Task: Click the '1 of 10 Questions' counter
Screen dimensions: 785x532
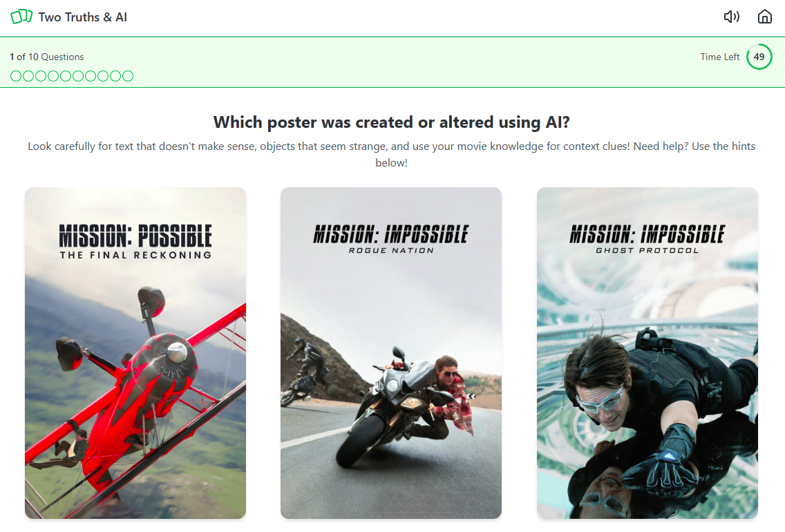Action: coord(46,57)
